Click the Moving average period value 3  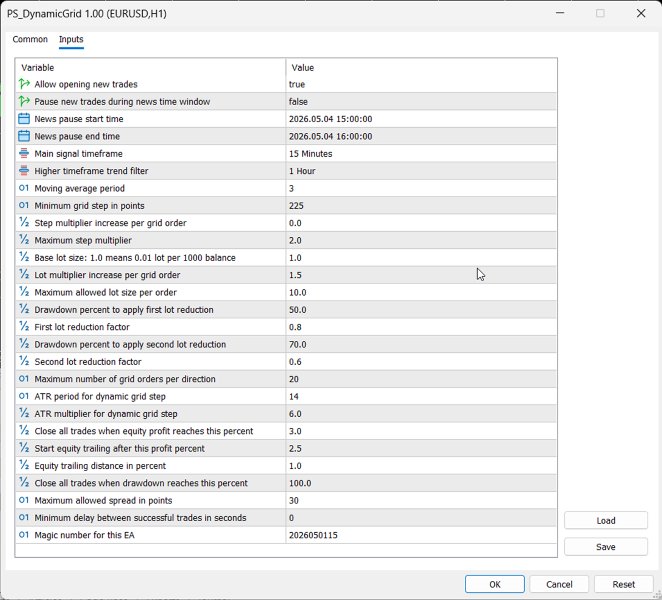(291, 188)
